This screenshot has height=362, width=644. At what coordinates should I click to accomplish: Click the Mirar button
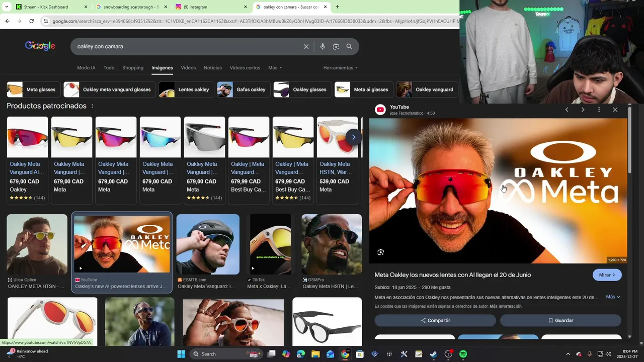pos(607,275)
